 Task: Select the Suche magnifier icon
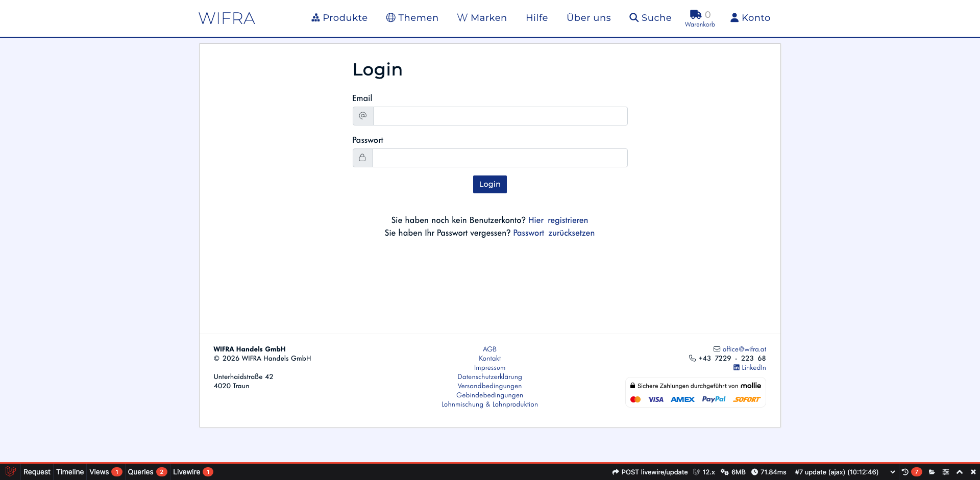click(x=633, y=17)
